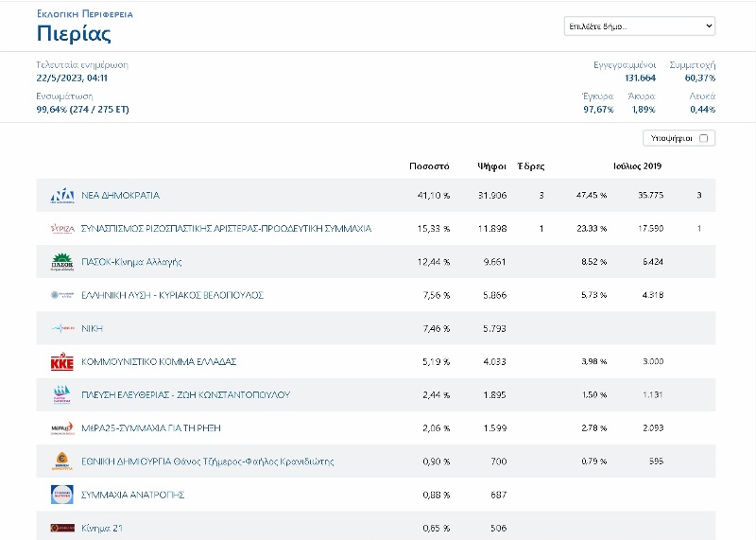Click the 5.793 votes cell
756x540 pixels.
(x=494, y=328)
